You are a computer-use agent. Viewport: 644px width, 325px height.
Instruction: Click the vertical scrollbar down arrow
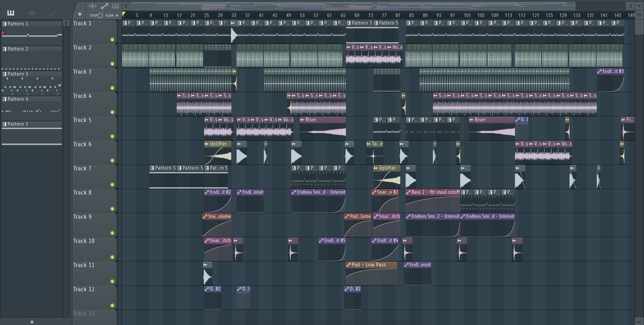coord(639,321)
